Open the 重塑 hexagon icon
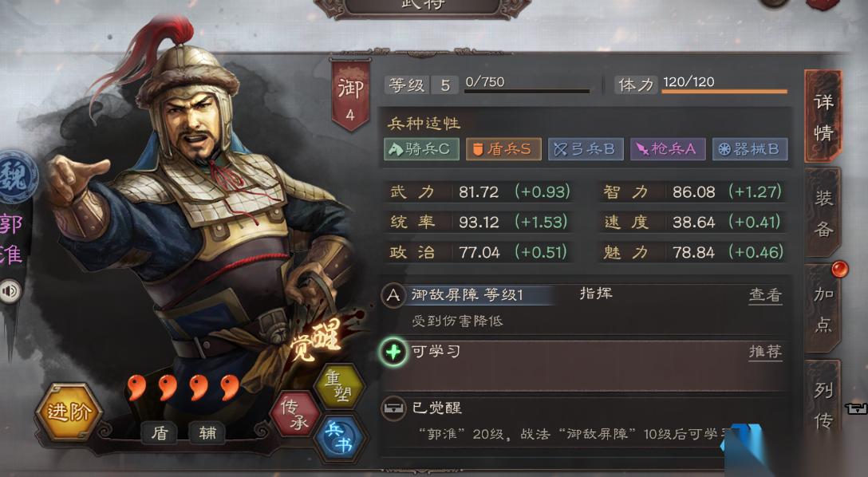The height and width of the screenshot is (477, 868). pyautogui.click(x=339, y=386)
